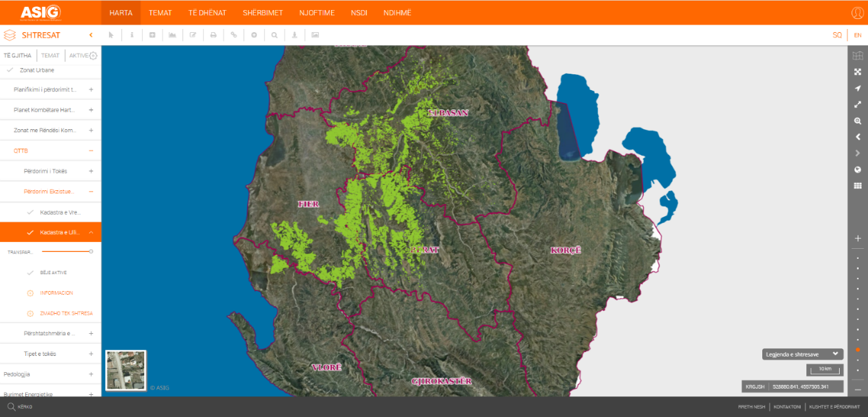Click the globe icon in right sidebar
This screenshot has height=417, width=868.
pyautogui.click(x=857, y=170)
